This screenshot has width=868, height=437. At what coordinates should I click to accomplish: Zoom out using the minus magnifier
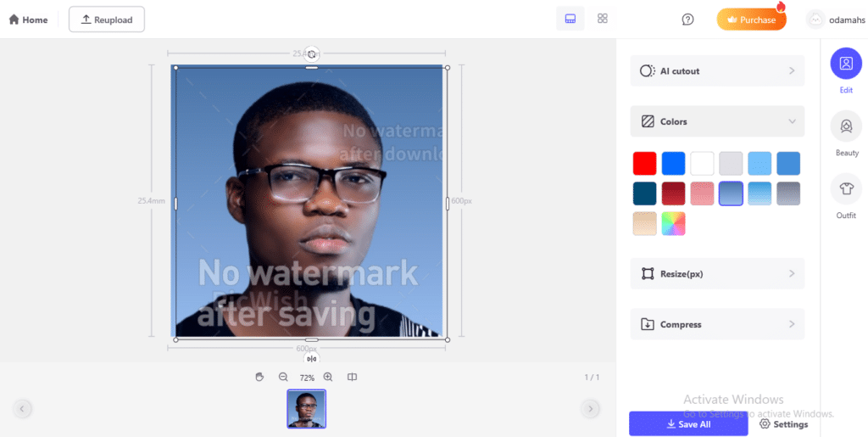[283, 377]
